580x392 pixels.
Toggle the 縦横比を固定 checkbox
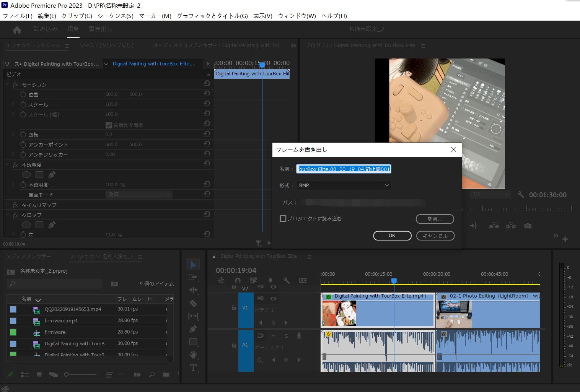[x=109, y=125]
